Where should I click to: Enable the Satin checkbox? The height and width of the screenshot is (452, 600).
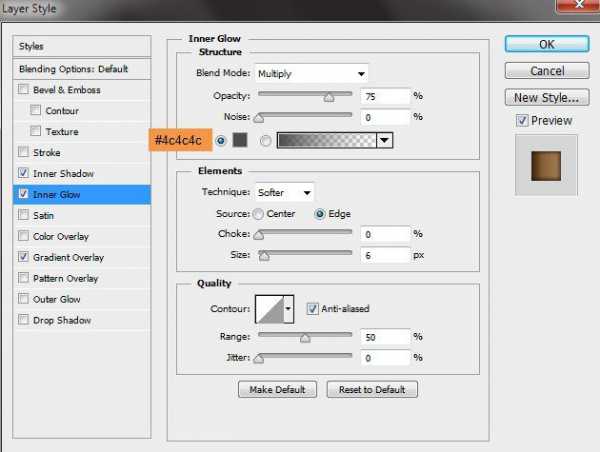click(x=23, y=215)
